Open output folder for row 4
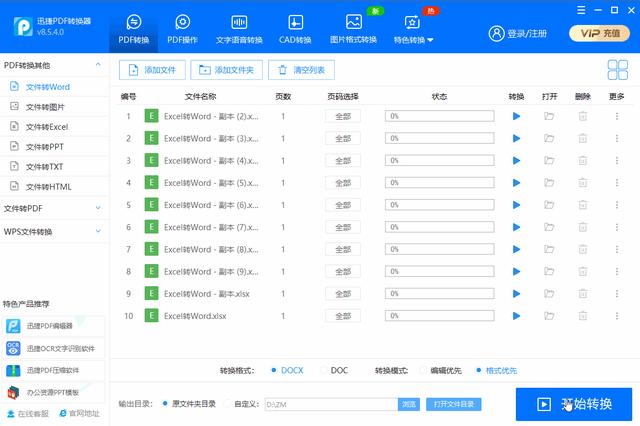640x426 pixels. pyautogui.click(x=549, y=183)
